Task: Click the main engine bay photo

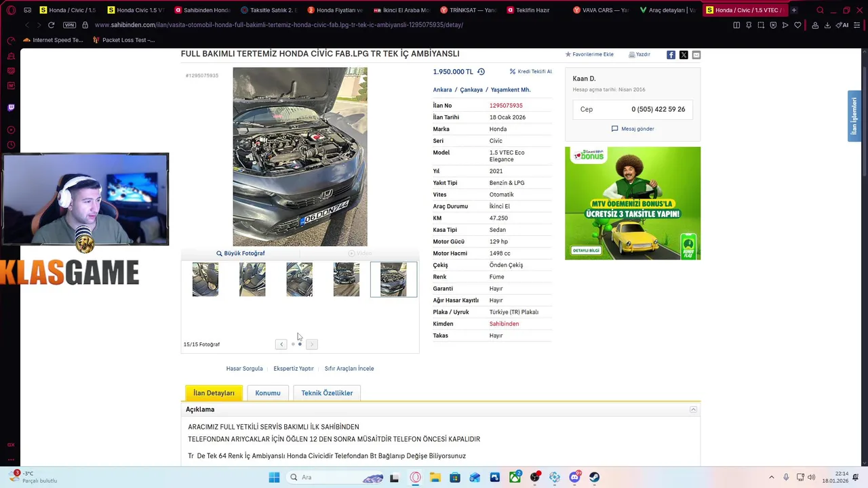Action: [x=300, y=157]
